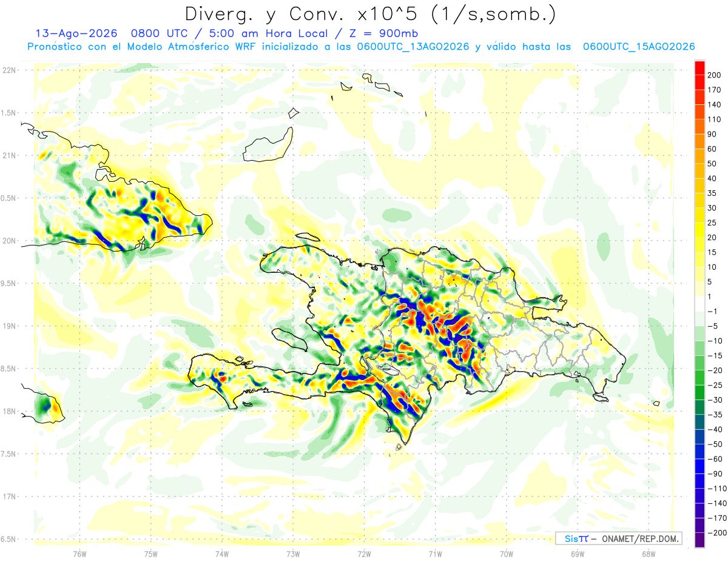This screenshot has width=728, height=562.
Task: Click the '72W' longitude label
Action: click(x=364, y=554)
